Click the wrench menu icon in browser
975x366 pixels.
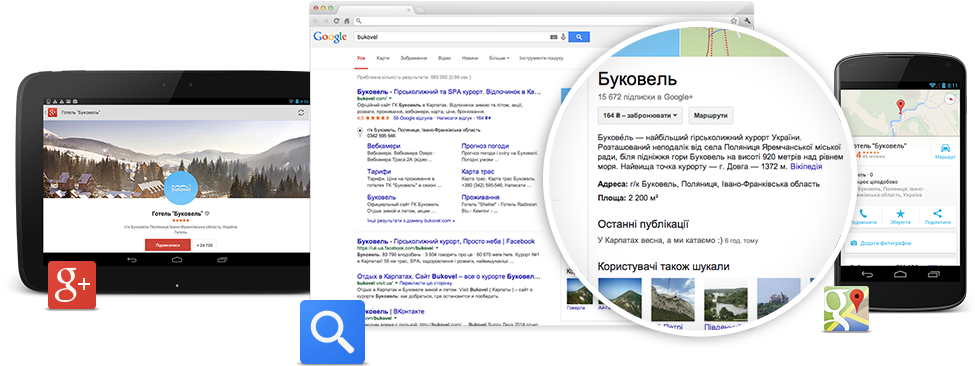pyautogui.click(x=746, y=21)
